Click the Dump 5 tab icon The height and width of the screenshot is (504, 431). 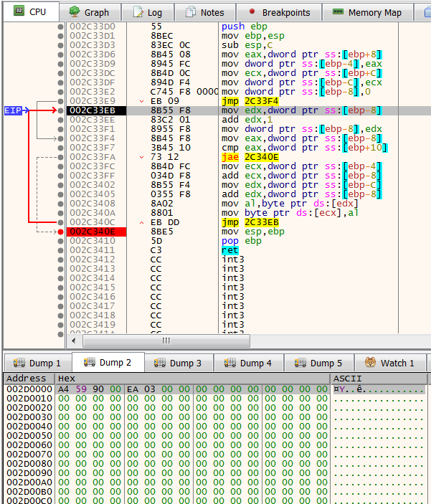point(300,363)
